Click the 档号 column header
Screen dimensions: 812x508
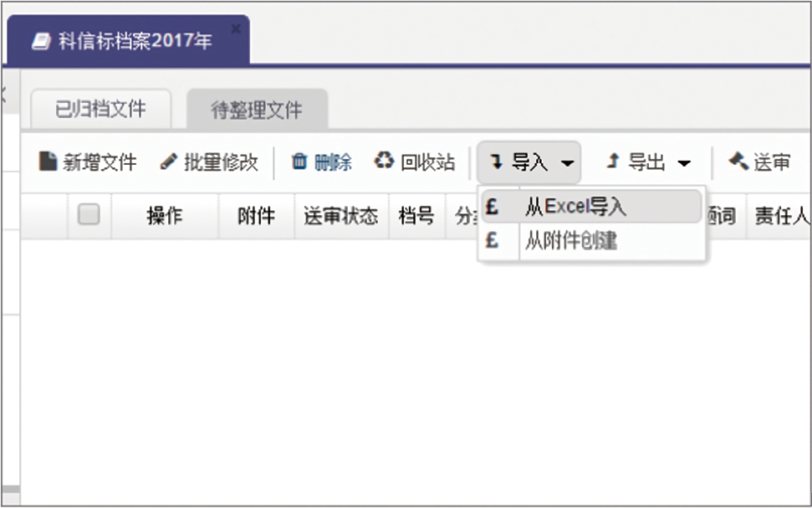[x=416, y=217]
